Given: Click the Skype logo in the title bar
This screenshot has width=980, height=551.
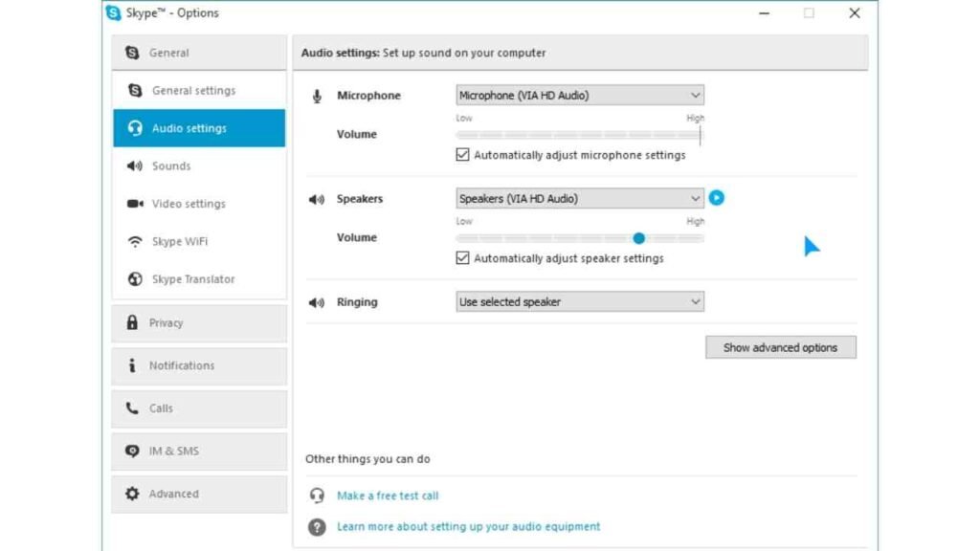Looking at the screenshot, I should pyautogui.click(x=113, y=12).
